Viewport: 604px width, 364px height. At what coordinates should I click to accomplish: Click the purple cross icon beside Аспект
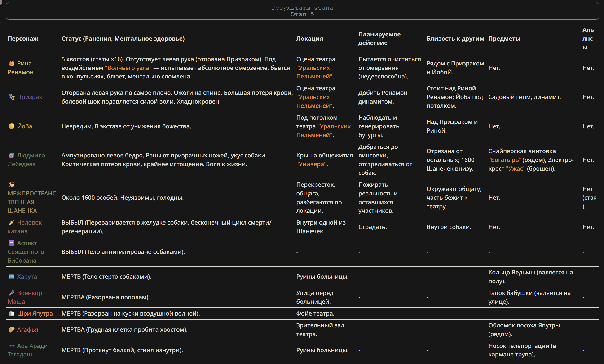pos(12,243)
